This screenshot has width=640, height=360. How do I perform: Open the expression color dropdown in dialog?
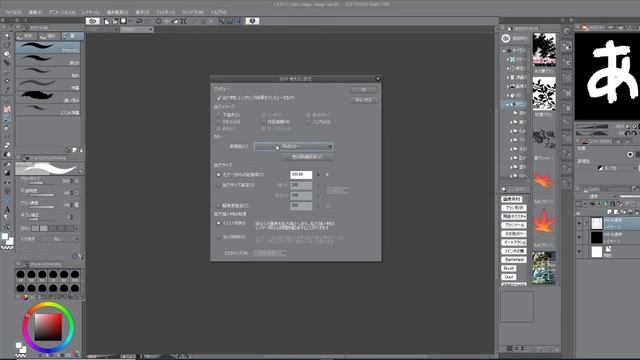[x=293, y=147]
